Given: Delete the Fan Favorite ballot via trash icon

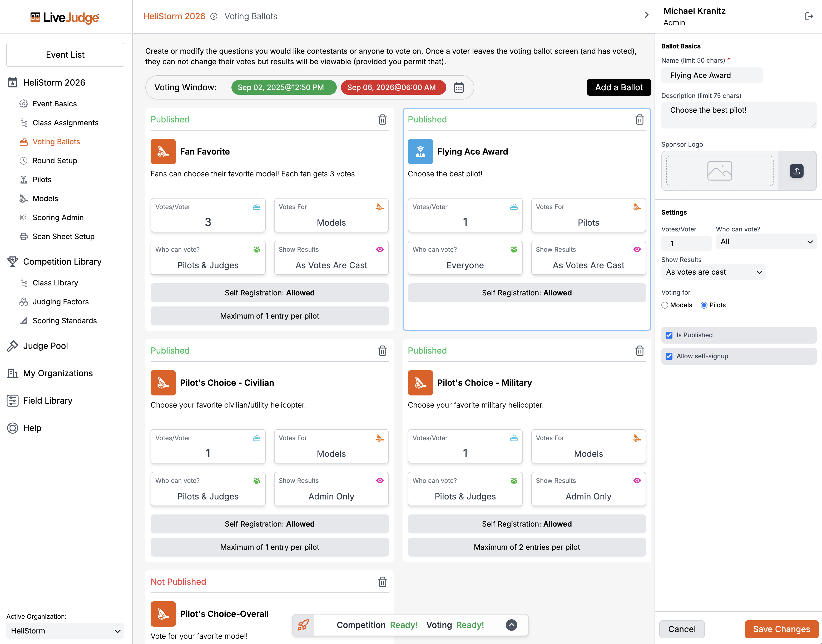Looking at the screenshot, I should click(x=382, y=120).
